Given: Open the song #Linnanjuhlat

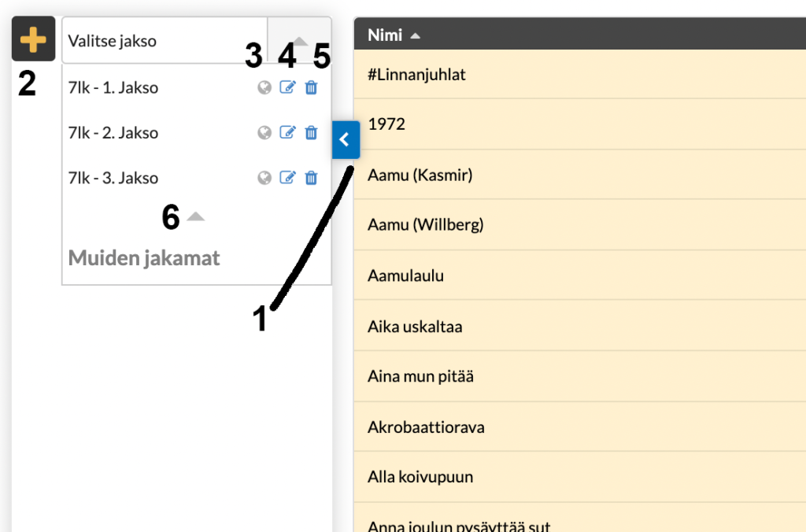Looking at the screenshot, I should (417, 75).
